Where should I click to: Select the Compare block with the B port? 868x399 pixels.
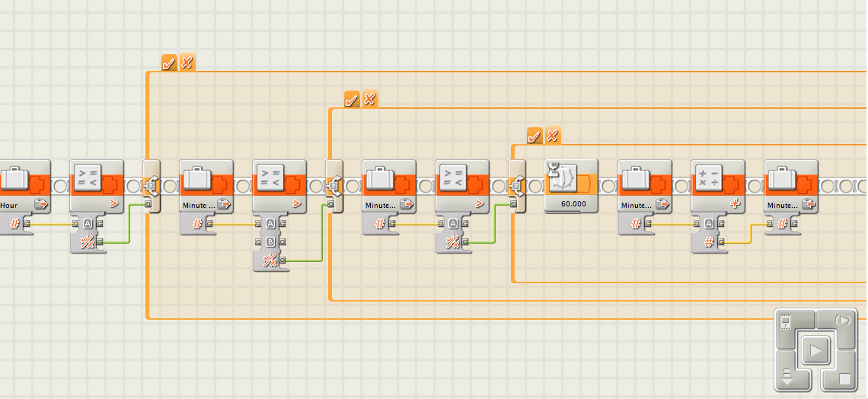(x=279, y=187)
